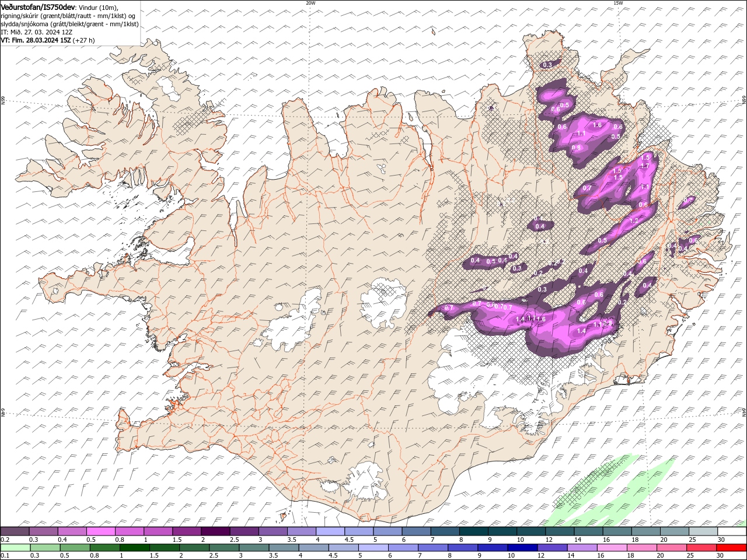Click the 'VT: Fim. 28.03.2024 15Z (+27 h)' line
Screen dimensions: 747x560
click(x=48, y=40)
